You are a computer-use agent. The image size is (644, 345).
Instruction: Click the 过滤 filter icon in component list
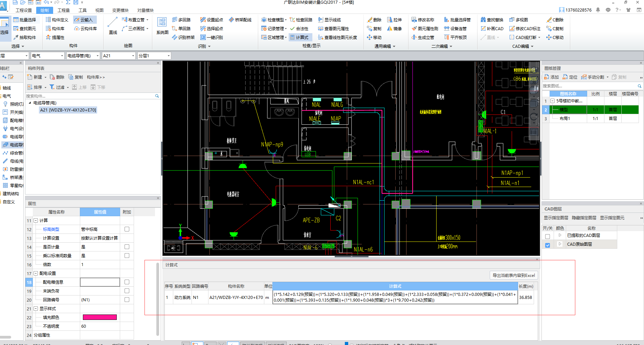click(x=52, y=87)
